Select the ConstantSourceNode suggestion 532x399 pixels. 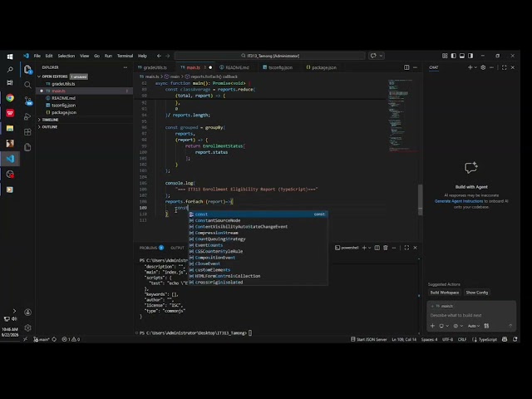click(x=259, y=220)
